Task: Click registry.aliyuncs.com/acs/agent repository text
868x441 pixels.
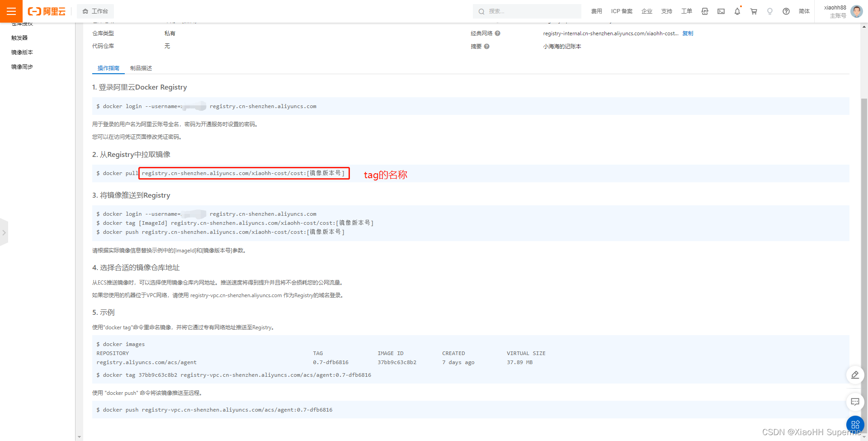Action: 146,362
